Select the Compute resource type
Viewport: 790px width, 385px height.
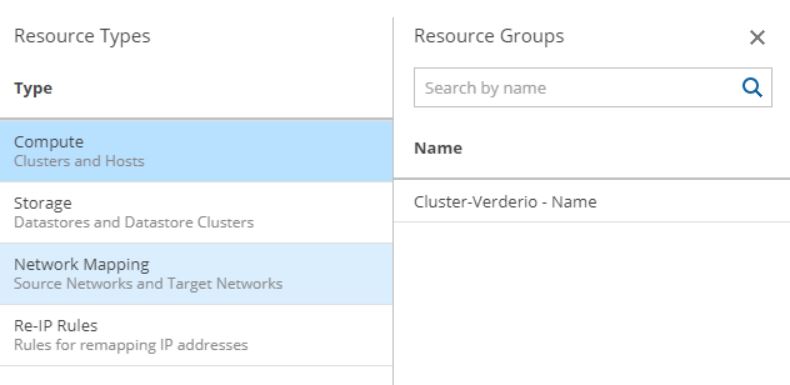pos(196,151)
